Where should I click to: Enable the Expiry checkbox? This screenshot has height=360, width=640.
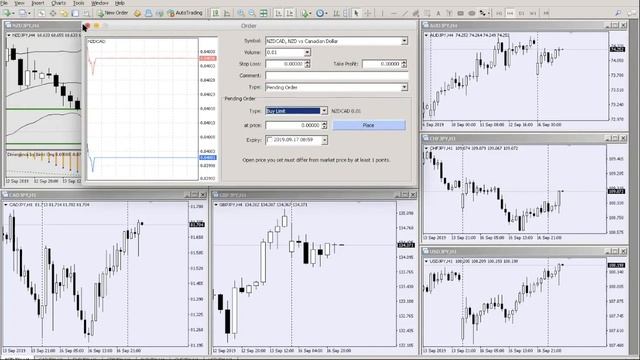[x=269, y=140]
